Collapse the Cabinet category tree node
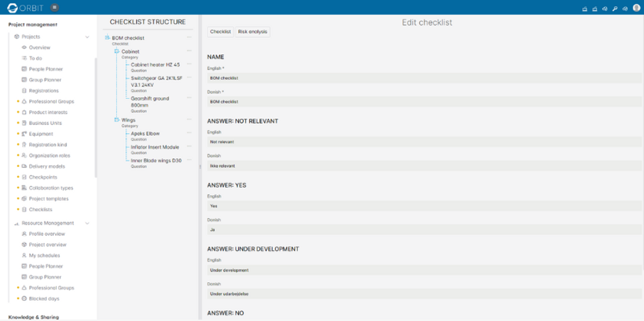This screenshot has height=321, width=644. [x=117, y=52]
